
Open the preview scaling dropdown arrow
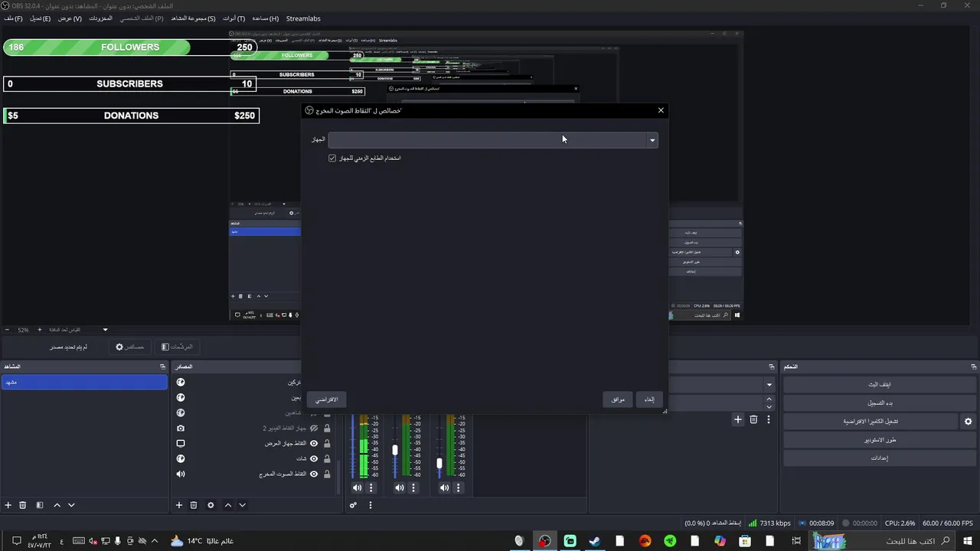[105, 330]
